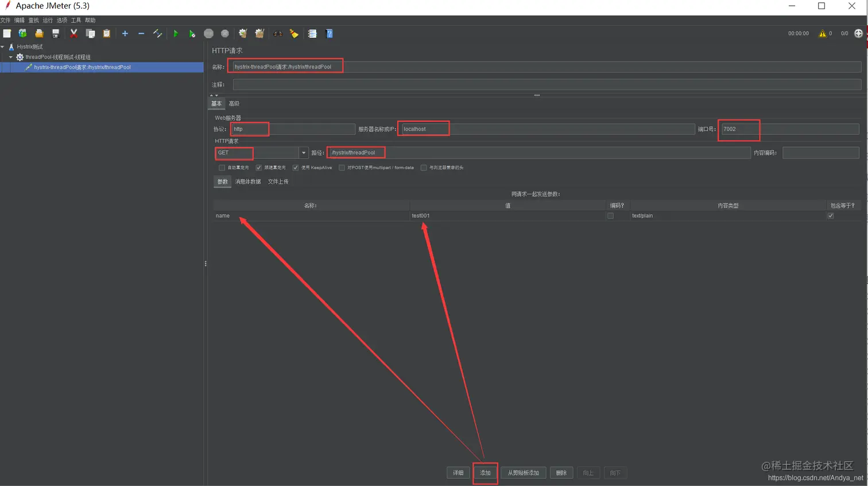Viewport: 868px width, 486px height.
Task: Open Help with the blue question-mark icon
Action: pos(329,33)
